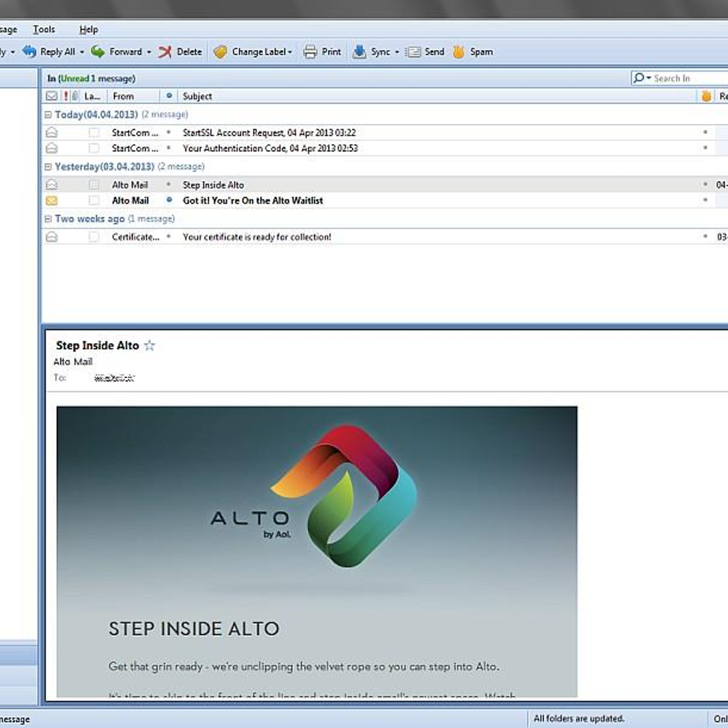728x728 pixels.
Task: Click envelope icon of Step Inside Alto row
Action: tap(52, 184)
